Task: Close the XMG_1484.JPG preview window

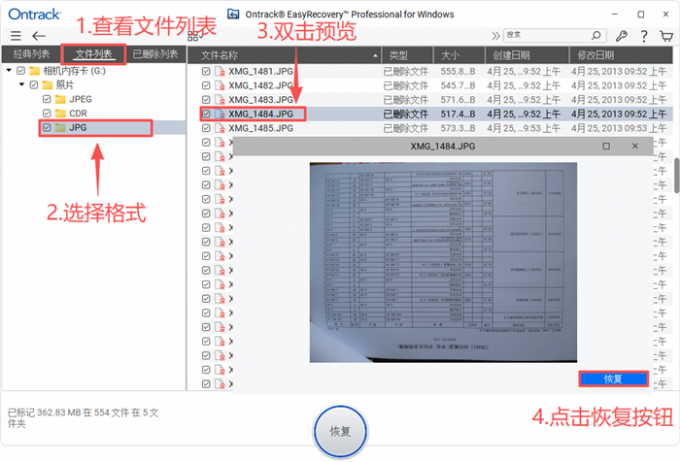Action: pos(635,146)
